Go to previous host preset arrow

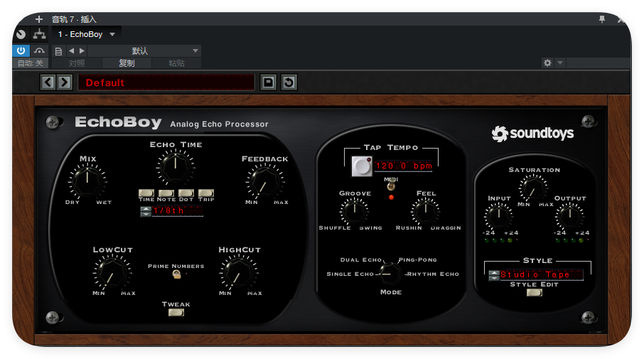[x=72, y=51]
